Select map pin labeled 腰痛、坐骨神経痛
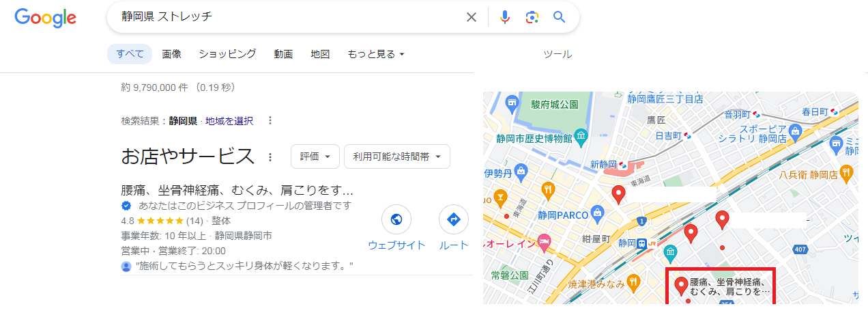The image size is (868, 313). pyautogui.click(x=680, y=286)
